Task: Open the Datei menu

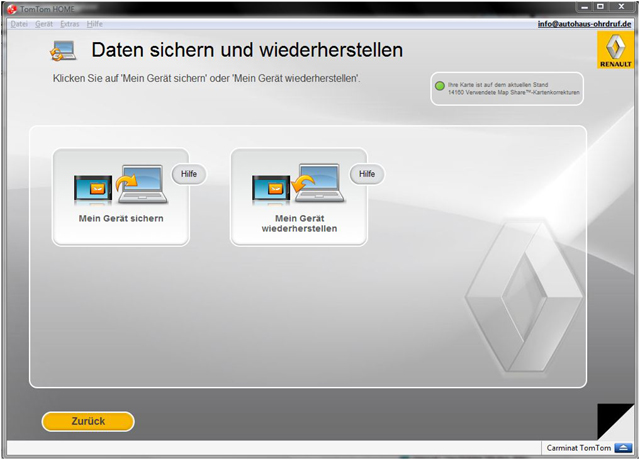Action: click(x=19, y=23)
